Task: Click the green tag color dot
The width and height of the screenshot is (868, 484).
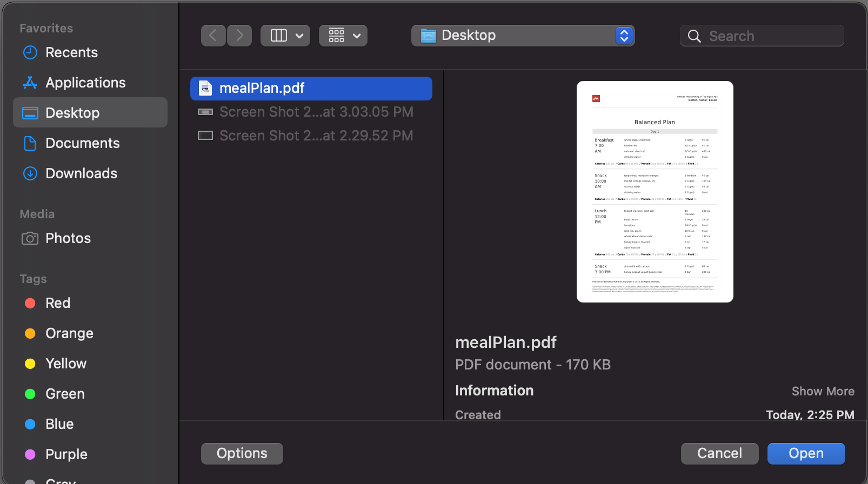Action: [30, 394]
